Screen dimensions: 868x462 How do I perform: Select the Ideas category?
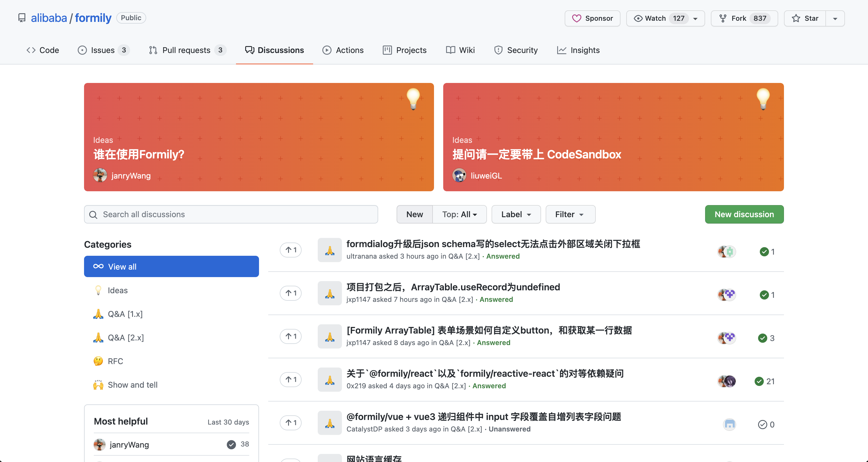tap(171, 290)
